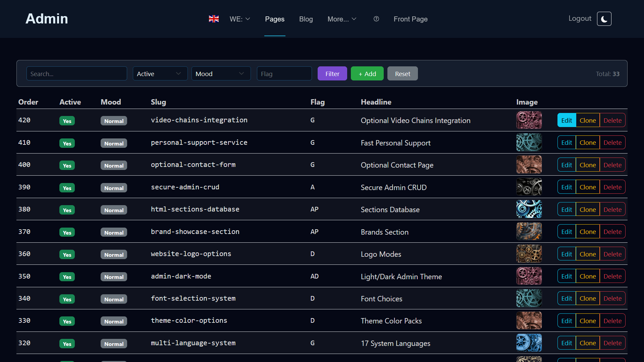This screenshot has height=362, width=644.
Task: Toggle the Yes badge for order 390
Action: pos(67,188)
